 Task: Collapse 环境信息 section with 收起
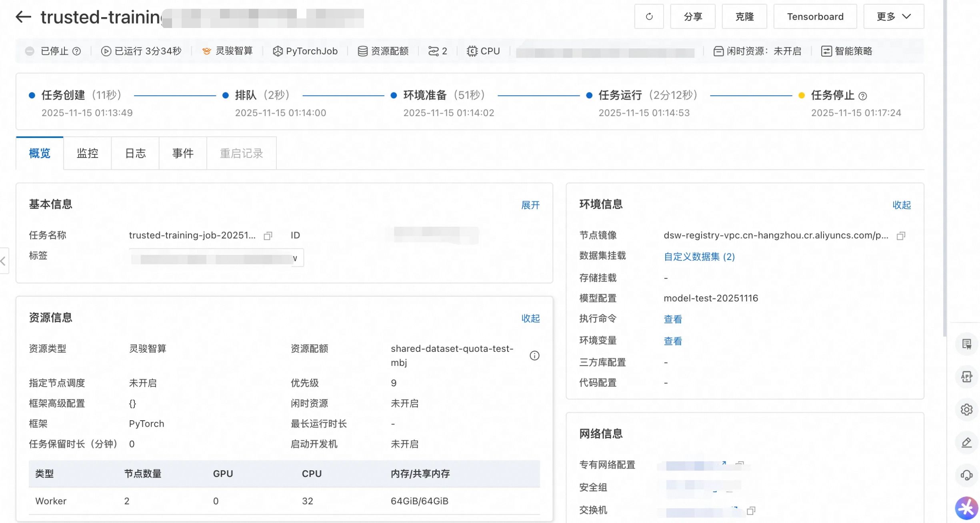(x=901, y=205)
